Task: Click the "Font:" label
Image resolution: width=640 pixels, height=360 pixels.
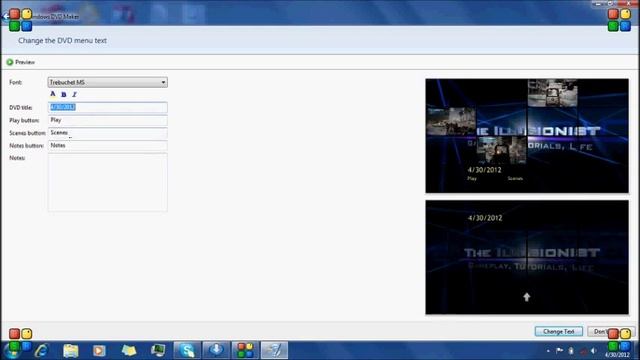Action: point(16,82)
